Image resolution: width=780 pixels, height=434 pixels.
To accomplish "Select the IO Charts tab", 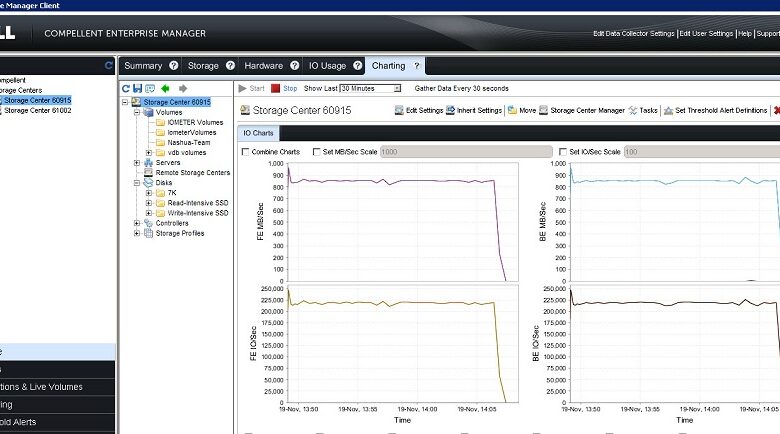I will [258, 133].
